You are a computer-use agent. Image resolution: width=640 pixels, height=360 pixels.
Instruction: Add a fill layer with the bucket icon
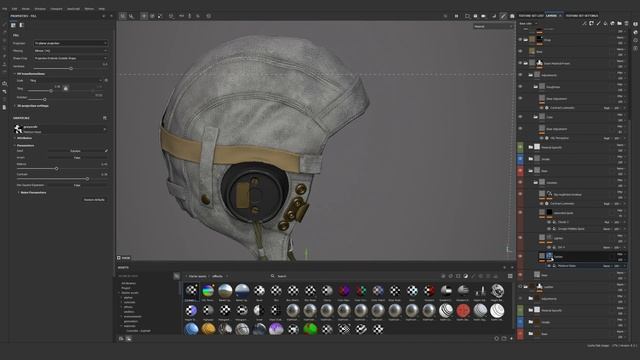pyautogui.click(x=605, y=24)
